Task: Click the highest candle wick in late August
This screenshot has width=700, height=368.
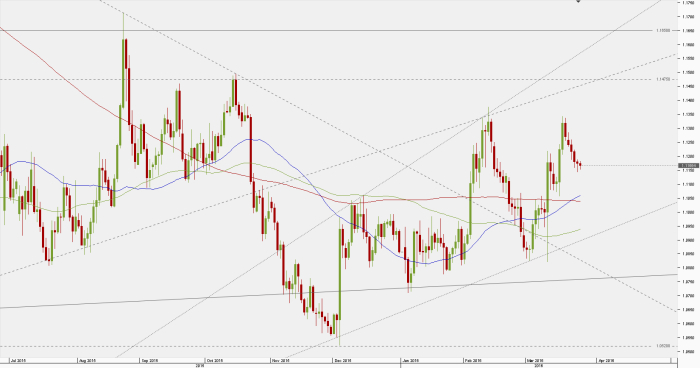Action: point(123,27)
